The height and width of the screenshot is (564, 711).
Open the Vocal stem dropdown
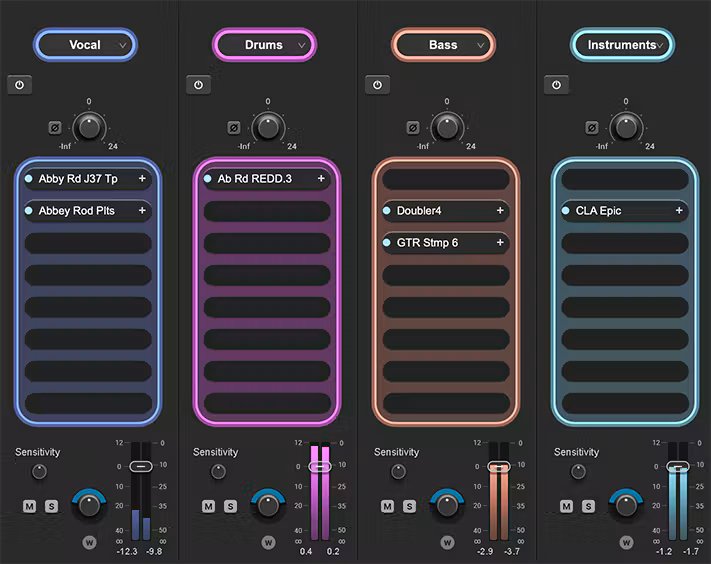point(85,45)
